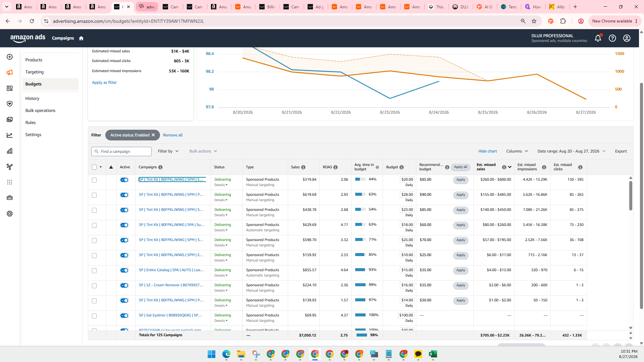Open the Chrome extensions puzzle icon
The height and width of the screenshot is (362, 644).
click(x=563, y=21)
